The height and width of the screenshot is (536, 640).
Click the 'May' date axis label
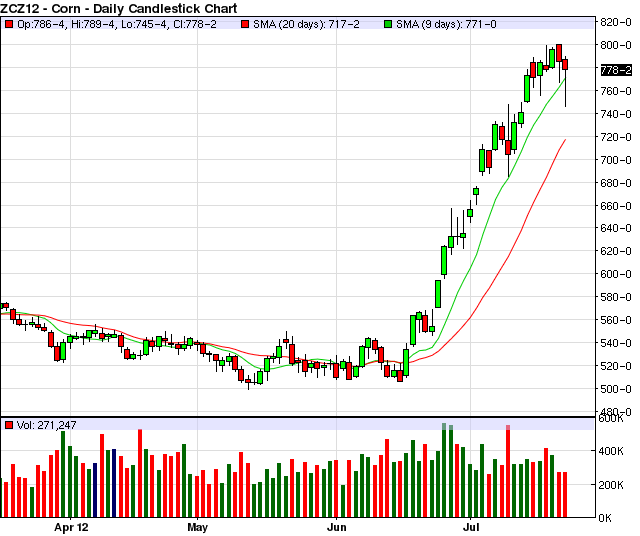(x=198, y=527)
